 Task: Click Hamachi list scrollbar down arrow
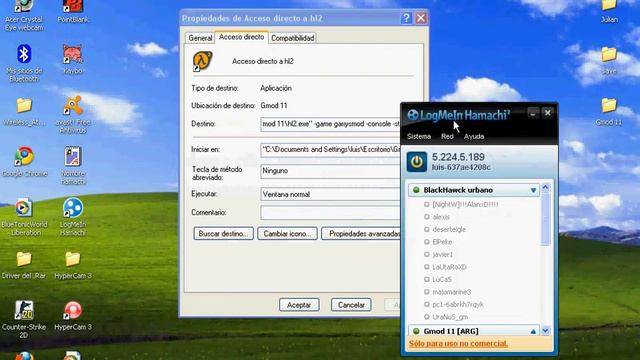(546, 331)
